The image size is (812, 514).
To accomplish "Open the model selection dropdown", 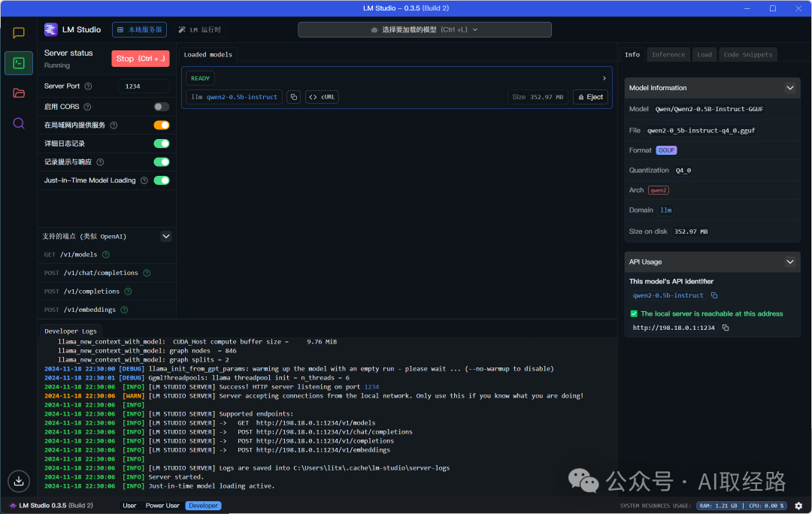I will click(425, 30).
